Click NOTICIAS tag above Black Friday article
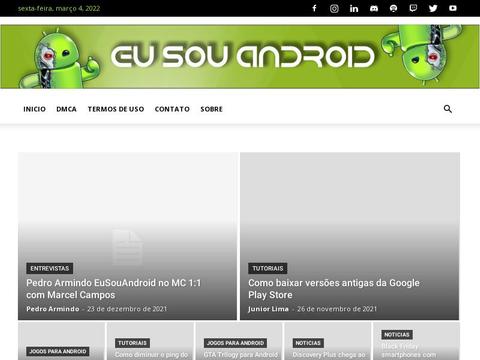Screen dimensions: 480x360 pyautogui.click(x=397, y=335)
